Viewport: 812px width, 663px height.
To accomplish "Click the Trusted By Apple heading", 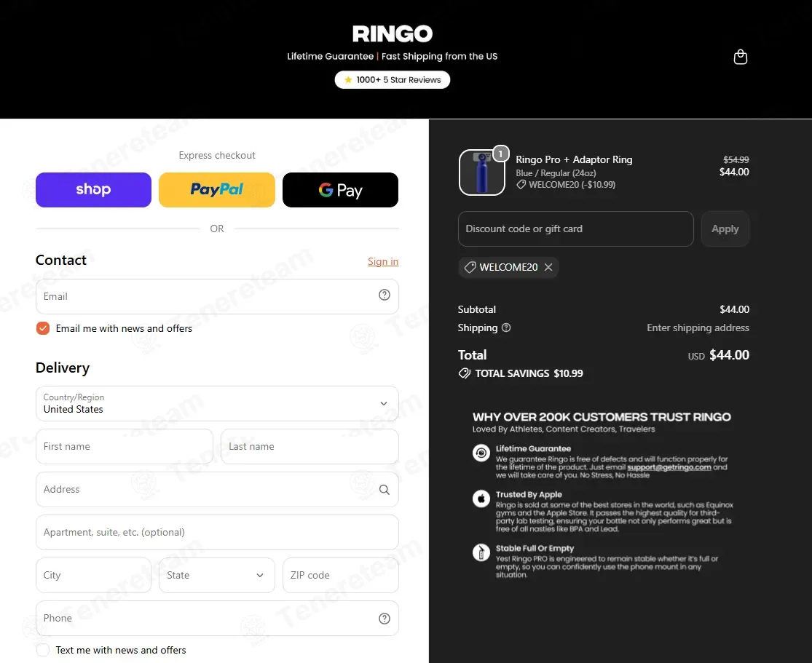I will click(x=529, y=494).
